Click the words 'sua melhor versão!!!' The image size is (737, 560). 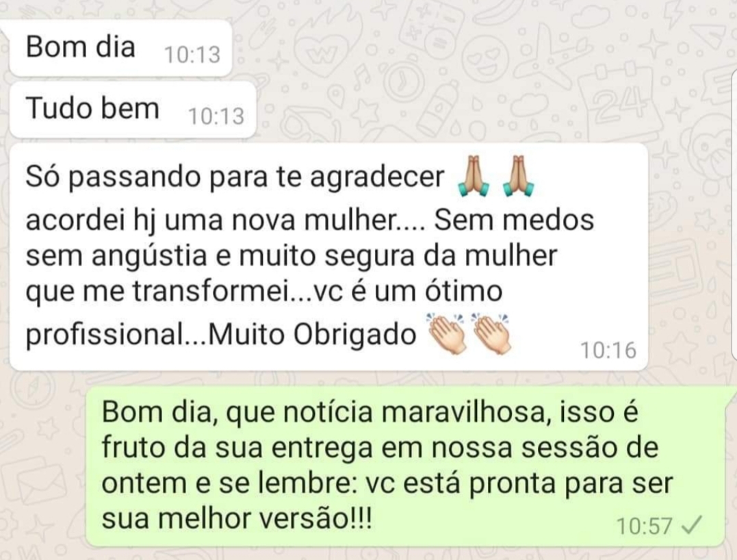pos(237,519)
